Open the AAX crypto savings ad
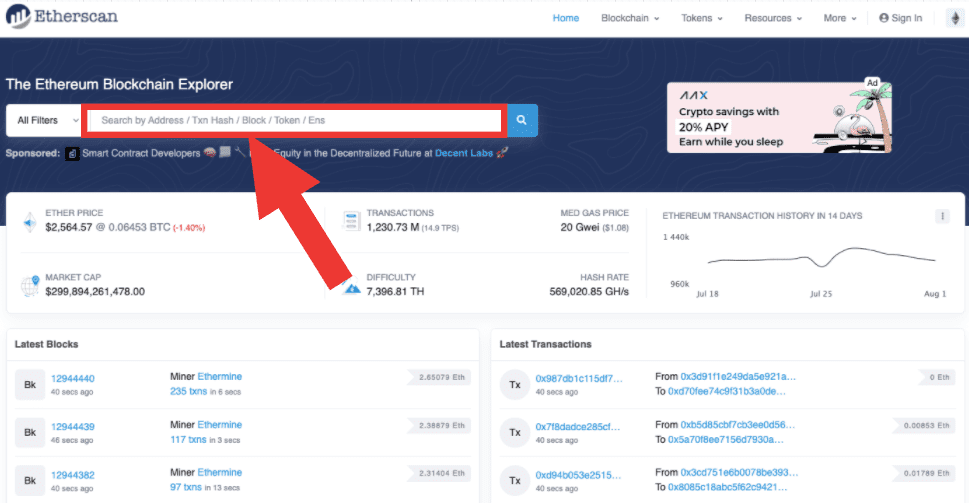The height and width of the screenshot is (503, 969). pos(779,117)
